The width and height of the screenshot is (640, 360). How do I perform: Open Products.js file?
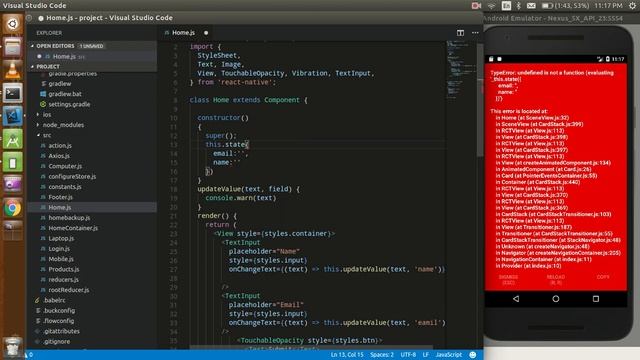64,269
